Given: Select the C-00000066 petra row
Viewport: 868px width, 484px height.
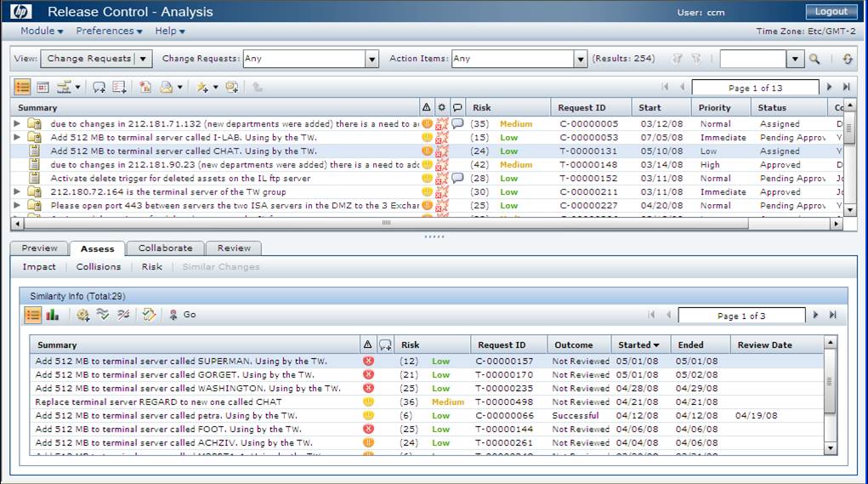Looking at the screenshot, I should [x=427, y=415].
